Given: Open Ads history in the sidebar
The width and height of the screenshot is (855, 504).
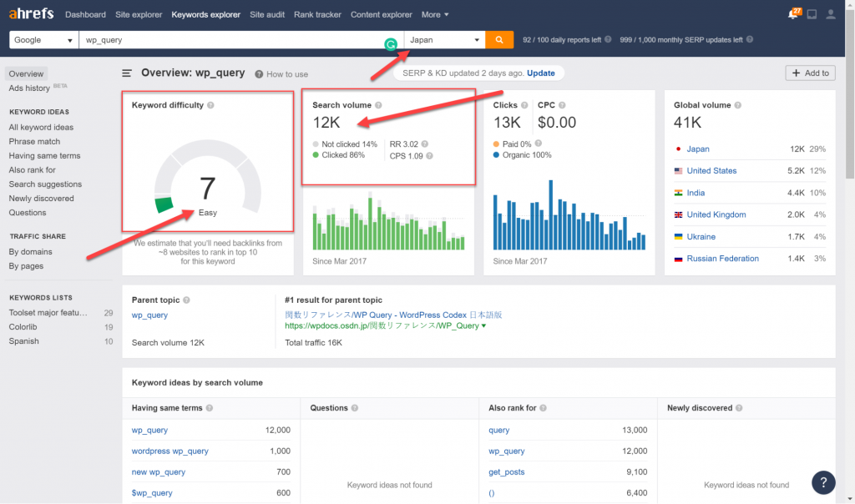Looking at the screenshot, I should [x=29, y=88].
